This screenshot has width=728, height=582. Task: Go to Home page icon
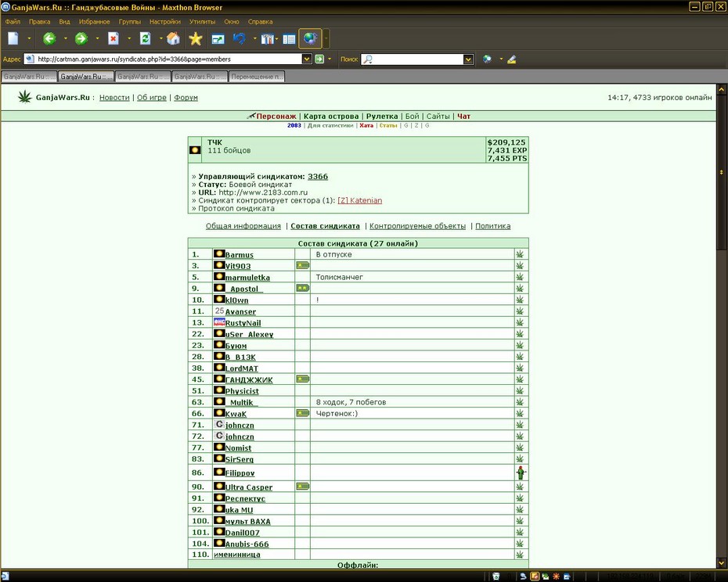tap(173, 38)
